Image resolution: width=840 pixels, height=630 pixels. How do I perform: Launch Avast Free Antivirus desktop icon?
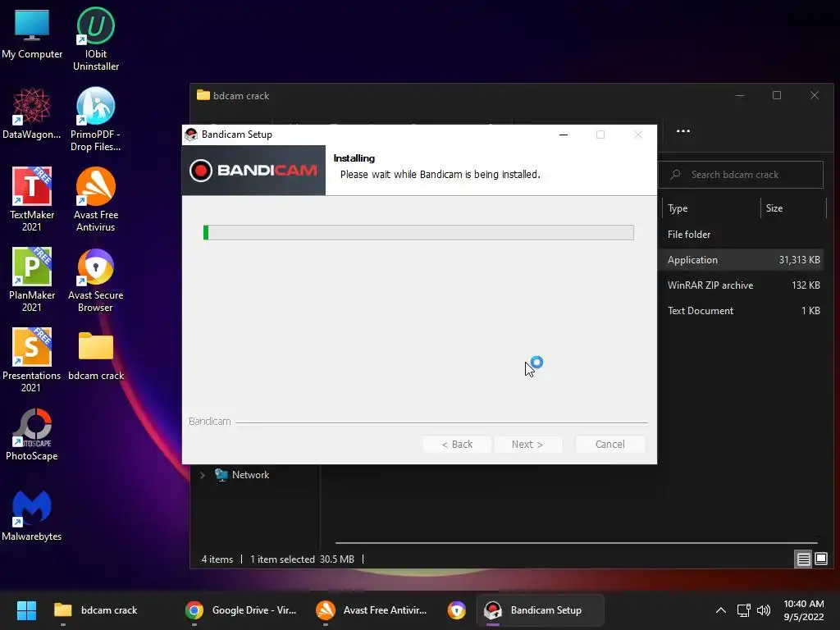click(96, 199)
